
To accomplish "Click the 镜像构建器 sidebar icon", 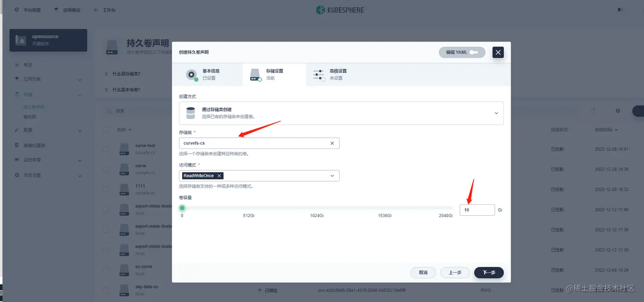I will 17,145.
